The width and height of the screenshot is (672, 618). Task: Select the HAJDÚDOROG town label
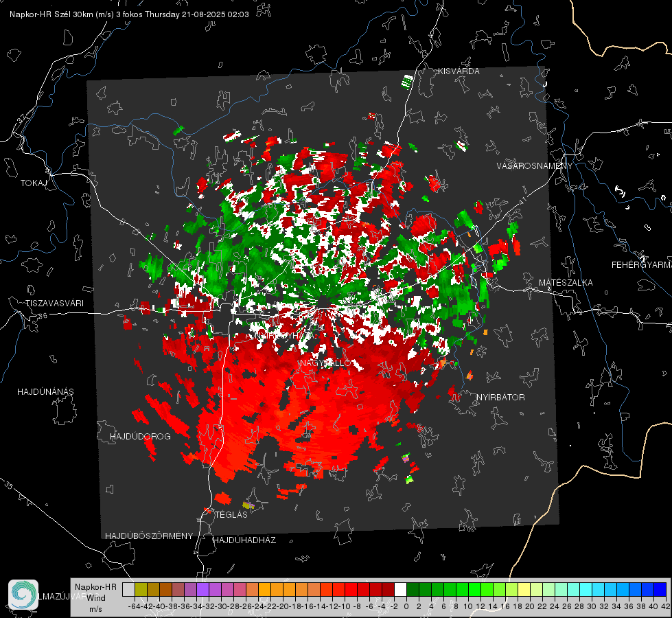140,436
